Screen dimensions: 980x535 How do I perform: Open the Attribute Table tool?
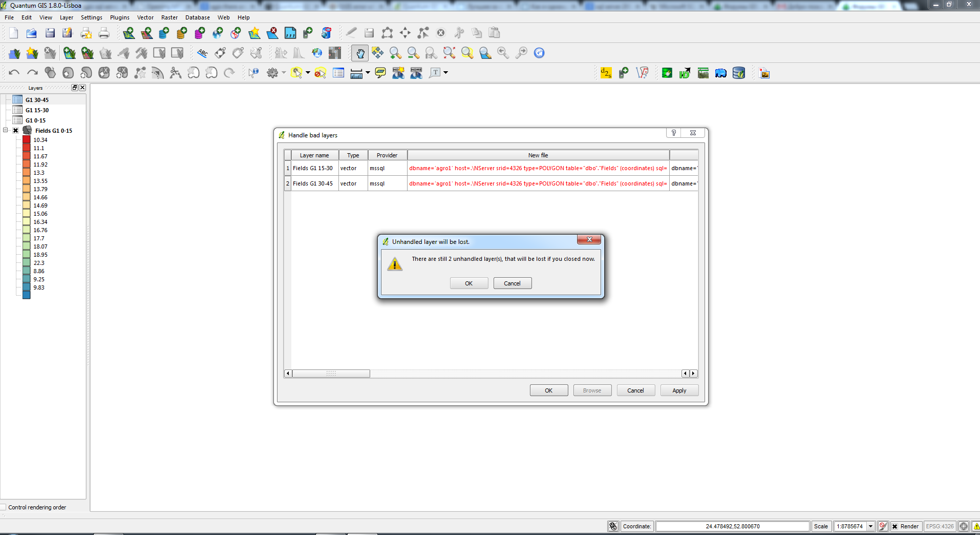pyautogui.click(x=338, y=73)
